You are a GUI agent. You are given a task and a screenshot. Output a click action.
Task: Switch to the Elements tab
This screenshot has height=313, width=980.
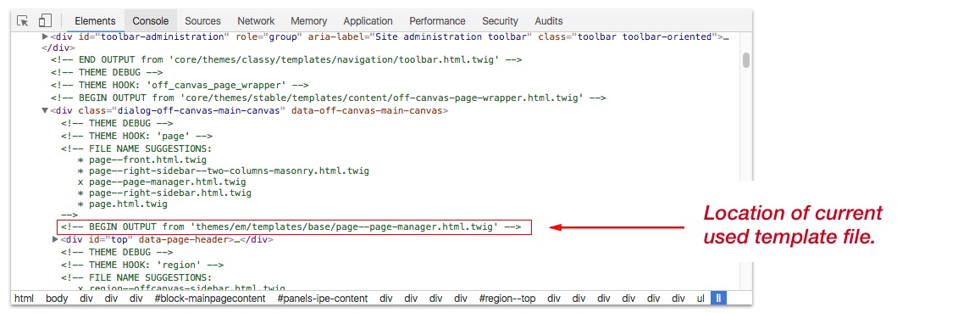(95, 20)
